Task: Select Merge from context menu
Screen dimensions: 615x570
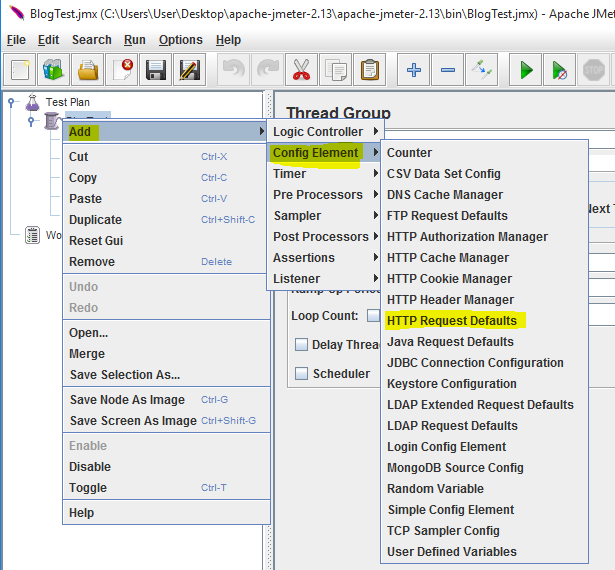Action: (166, 354)
